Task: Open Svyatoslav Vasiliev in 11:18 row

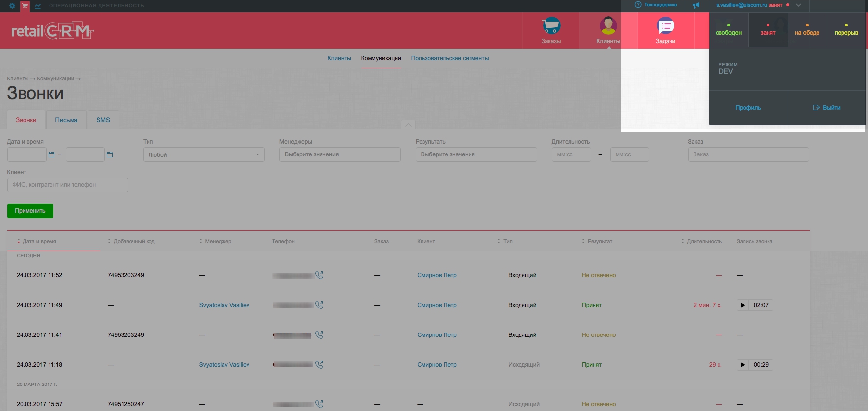Action: (224, 365)
